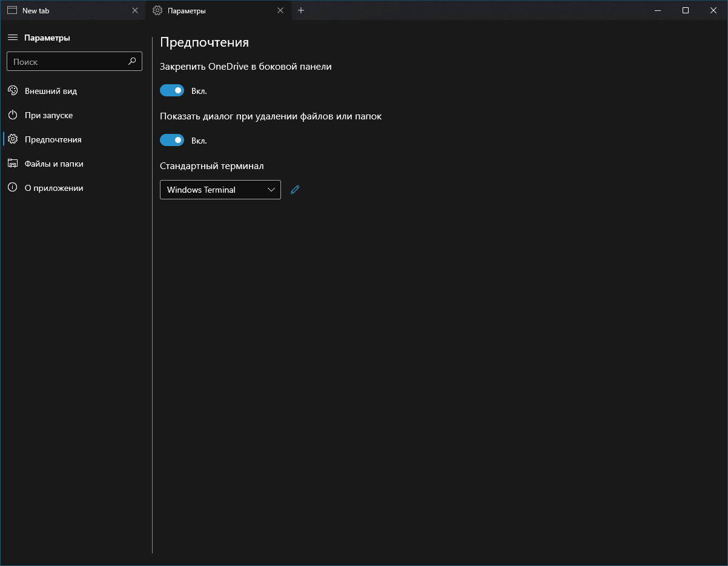Expand the Стандартный терминал combo box
This screenshot has height=566, width=728.
tap(220, 190)
